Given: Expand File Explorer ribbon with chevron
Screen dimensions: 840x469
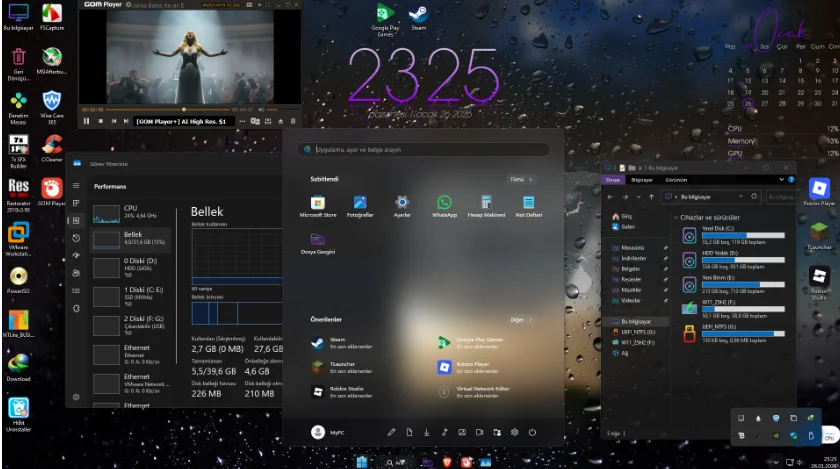Looking at the screenshot, I should [782, 180].
